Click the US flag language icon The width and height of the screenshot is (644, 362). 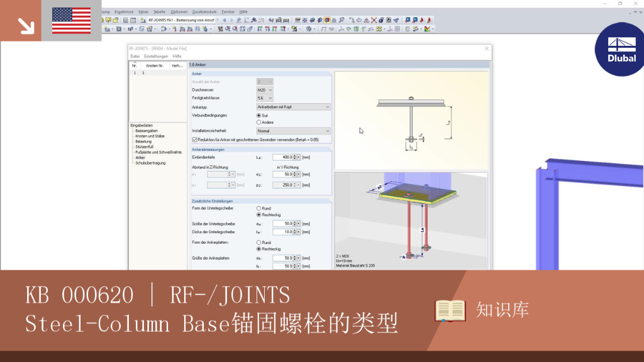[x=72, y=21]
